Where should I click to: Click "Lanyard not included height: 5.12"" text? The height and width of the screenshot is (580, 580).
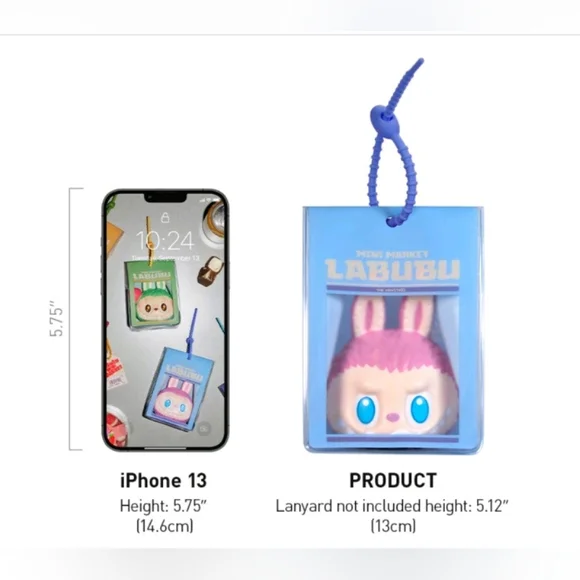tap(392, 506)
